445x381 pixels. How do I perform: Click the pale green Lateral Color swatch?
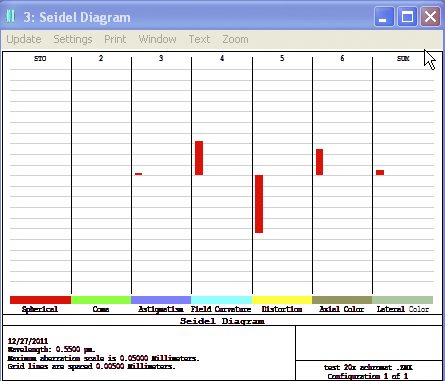402,300
